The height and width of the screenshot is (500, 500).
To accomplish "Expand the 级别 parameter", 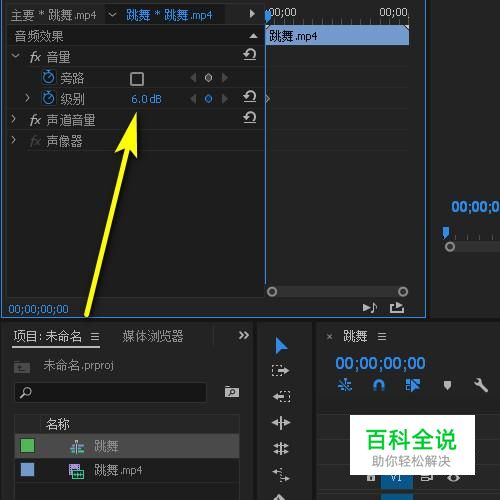I will 27,98.
